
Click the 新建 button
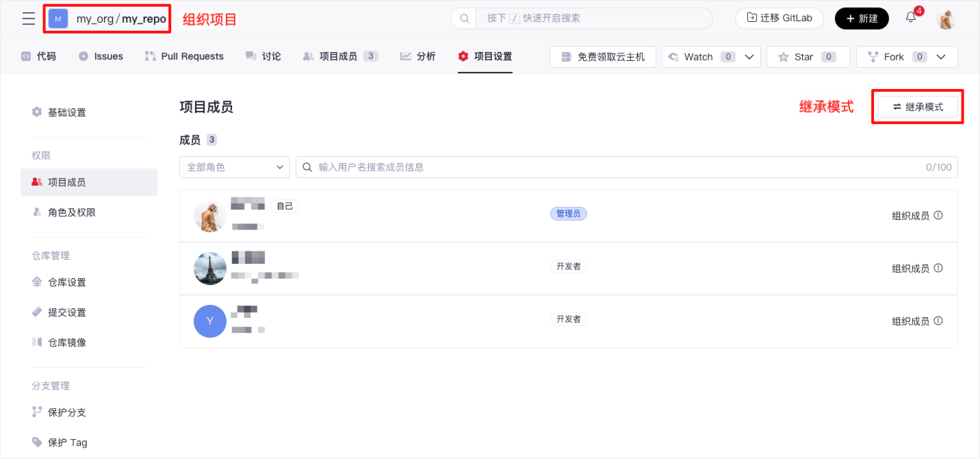pos(862,18)
